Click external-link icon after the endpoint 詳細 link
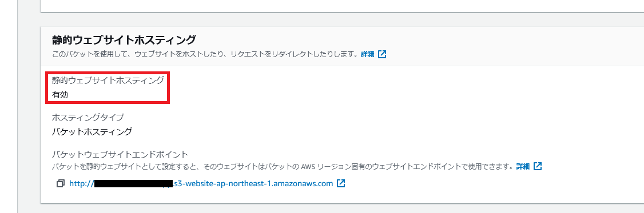The width and height of the screenshot is (644, 213). click(538, 167)
